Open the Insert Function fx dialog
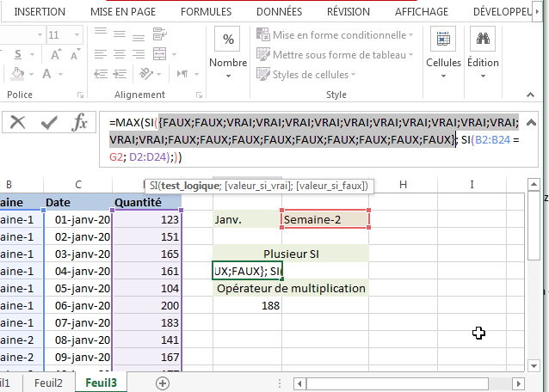This screenshot has width=549, height=392. tap(79, 123)
